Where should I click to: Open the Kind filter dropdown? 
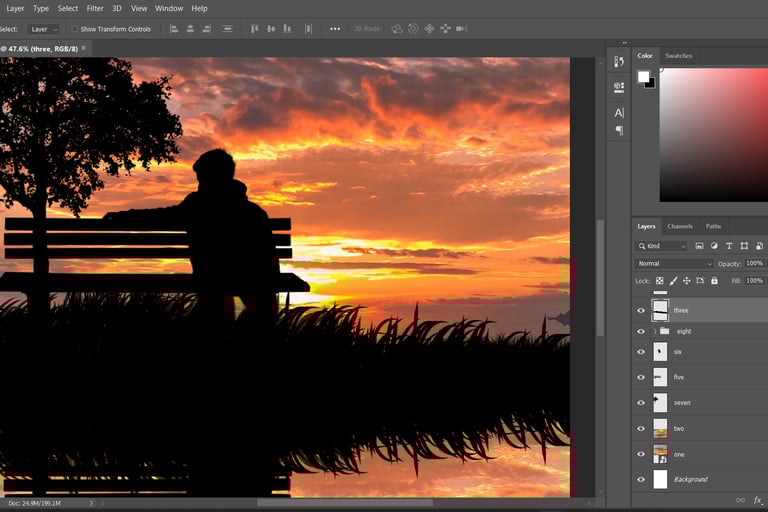(x=662, y=246)
